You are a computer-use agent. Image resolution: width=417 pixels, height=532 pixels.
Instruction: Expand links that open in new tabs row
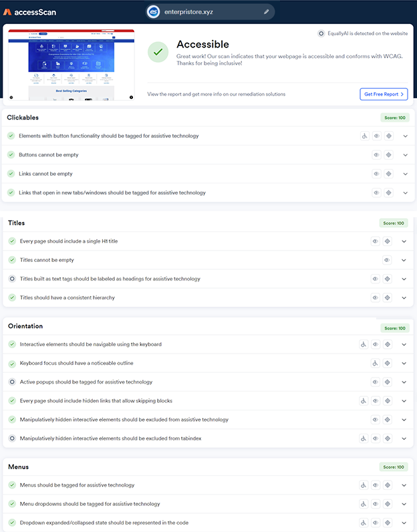405,192
